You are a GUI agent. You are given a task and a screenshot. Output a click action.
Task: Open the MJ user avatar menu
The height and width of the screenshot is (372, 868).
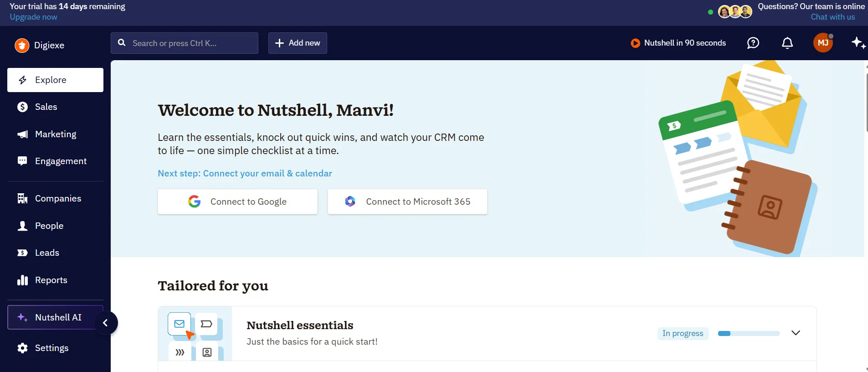click(823, 43)
